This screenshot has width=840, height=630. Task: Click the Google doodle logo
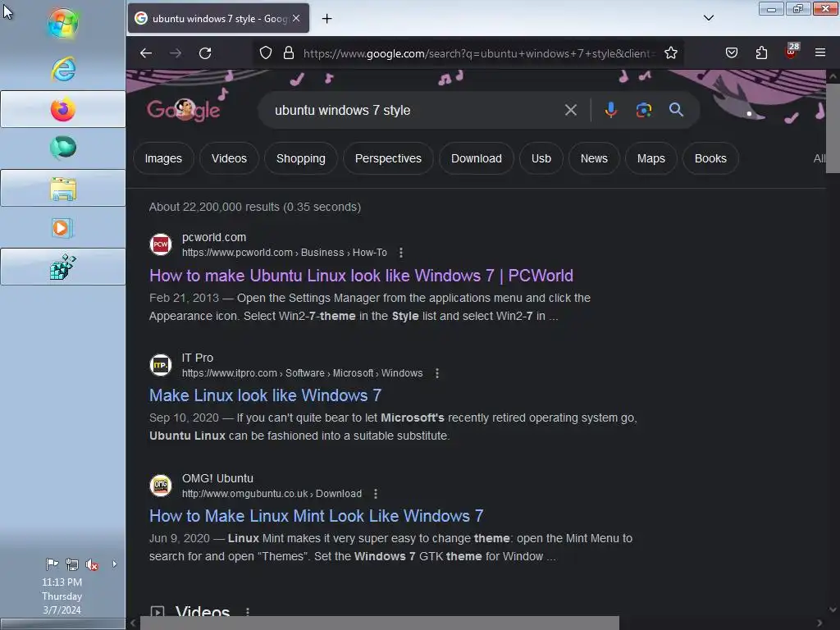[183, 109]
